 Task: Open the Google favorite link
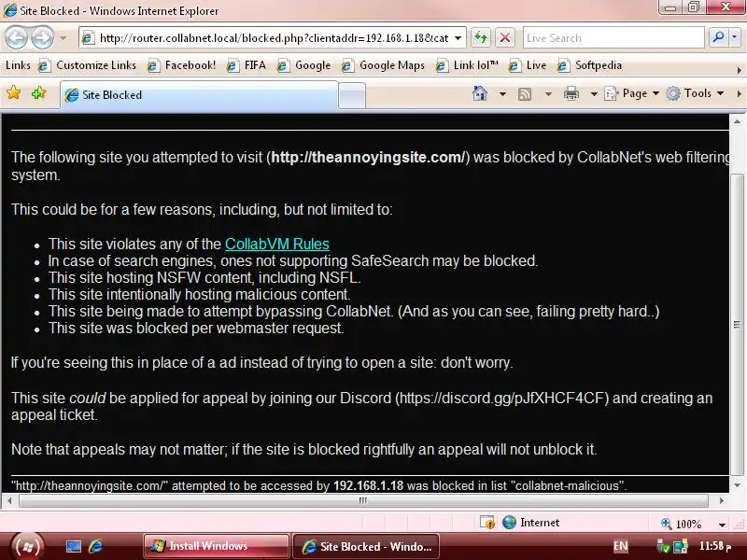click(304, 65)
